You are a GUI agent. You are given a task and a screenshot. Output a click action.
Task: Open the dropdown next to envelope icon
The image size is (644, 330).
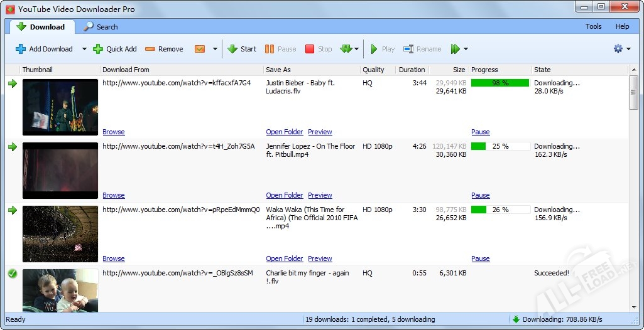[215, 49]
